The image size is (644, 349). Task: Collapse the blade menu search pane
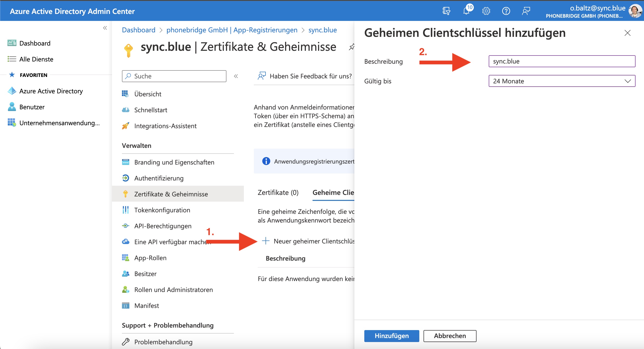(236, 76)
